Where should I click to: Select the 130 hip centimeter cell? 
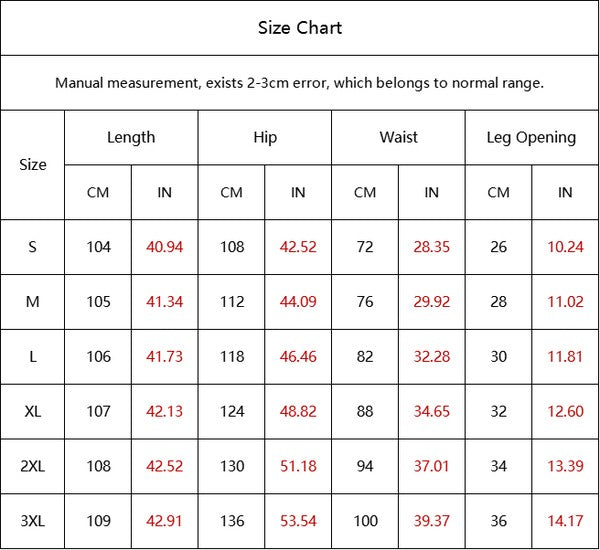(x=232, y=466)
